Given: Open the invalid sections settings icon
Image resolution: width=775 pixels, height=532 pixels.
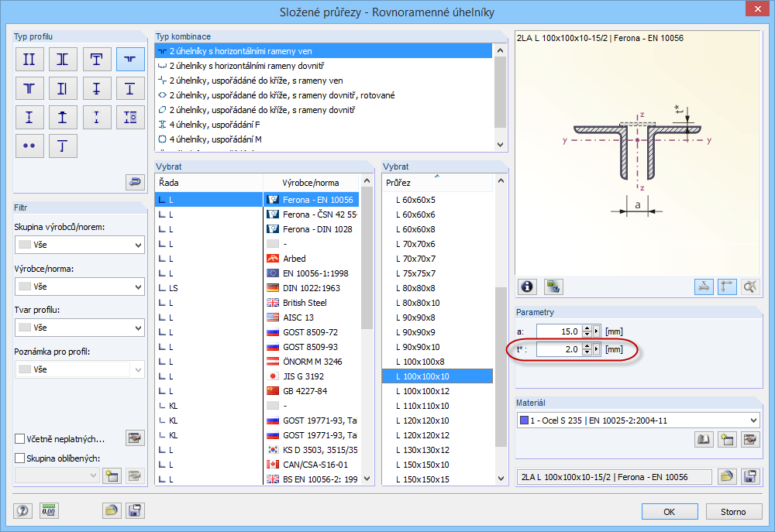Looking at the screenshot, I should tap(135, 438).
